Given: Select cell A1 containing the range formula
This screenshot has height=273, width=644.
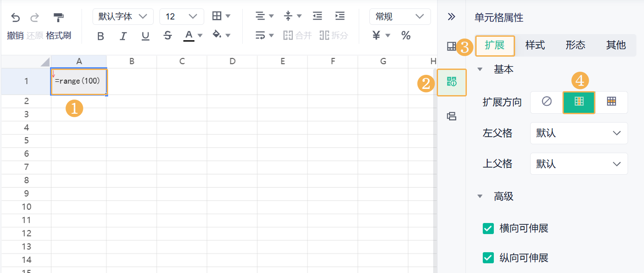Looking at the screenshot, I should (79, 81).
